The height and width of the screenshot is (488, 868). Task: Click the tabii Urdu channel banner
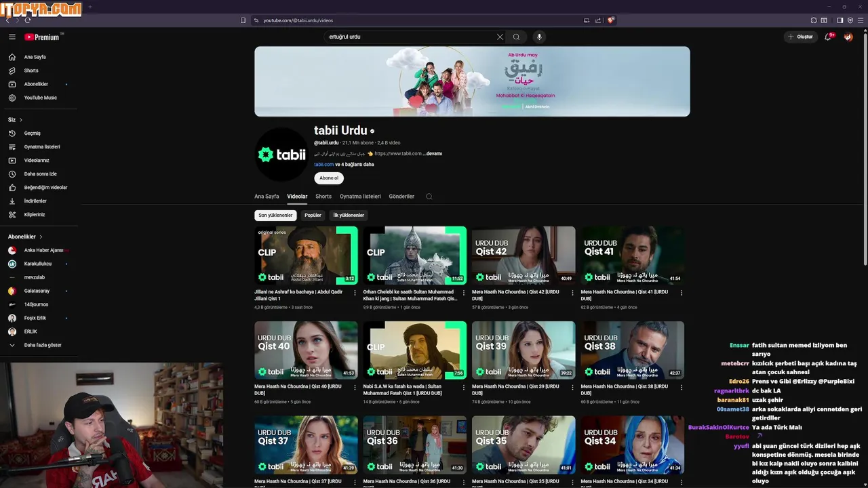(472, 81)
